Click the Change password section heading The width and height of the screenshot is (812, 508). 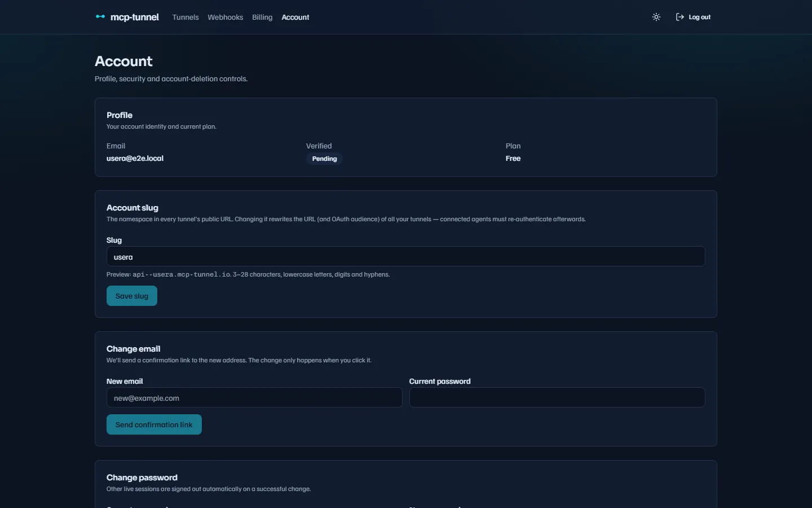tap(142, 478)
